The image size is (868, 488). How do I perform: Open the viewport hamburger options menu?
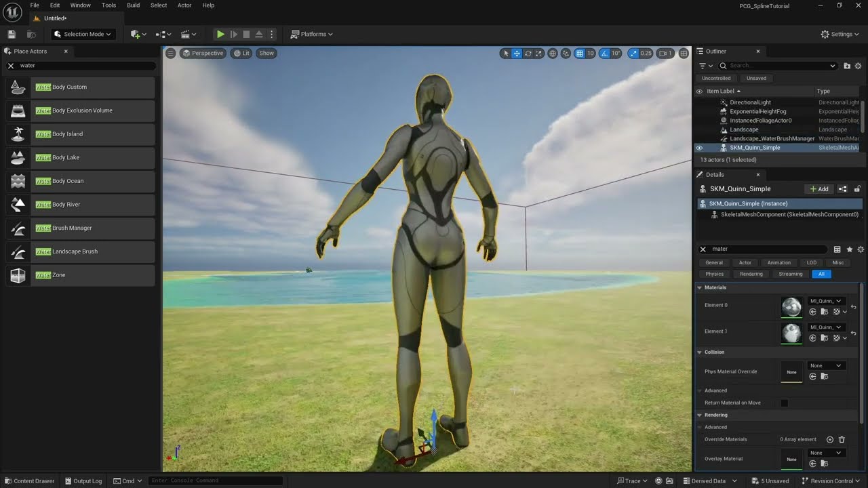point(170,53)
